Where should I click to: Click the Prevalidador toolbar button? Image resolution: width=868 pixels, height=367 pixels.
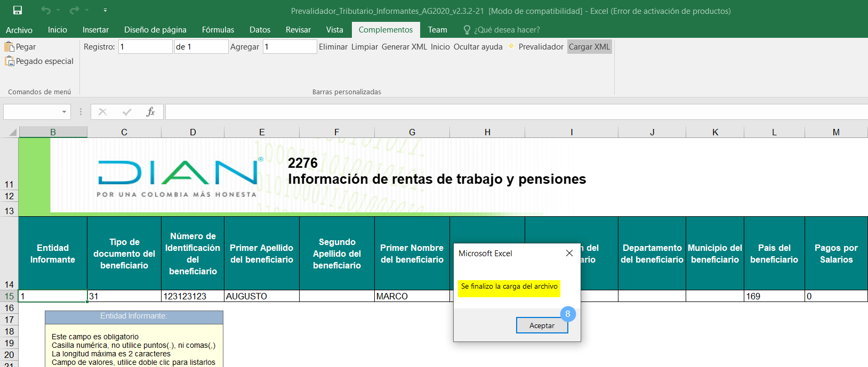click(x=541, y=47)
